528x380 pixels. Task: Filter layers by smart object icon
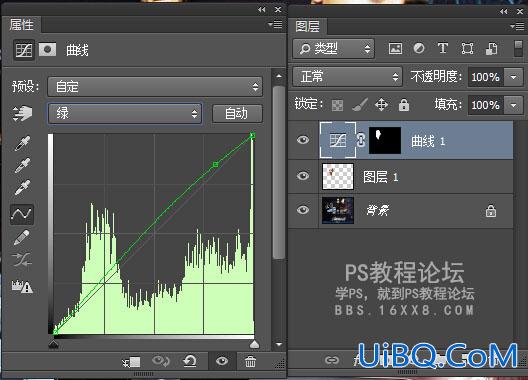tap(492, 49)
